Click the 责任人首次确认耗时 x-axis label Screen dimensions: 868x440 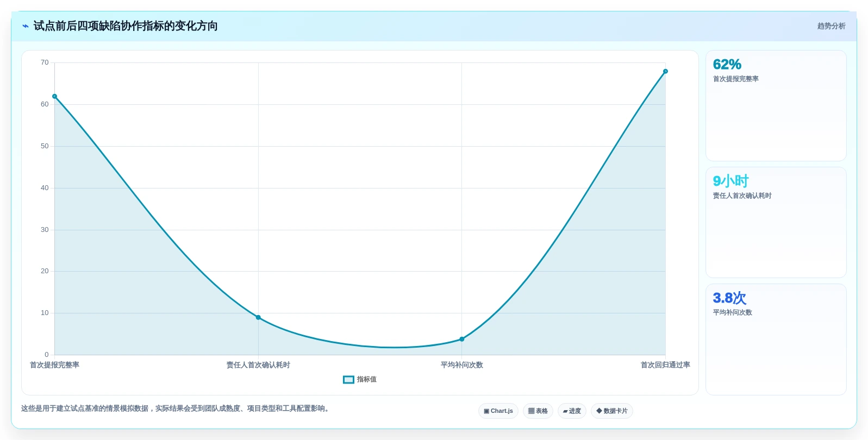click(x=258, y=365)
